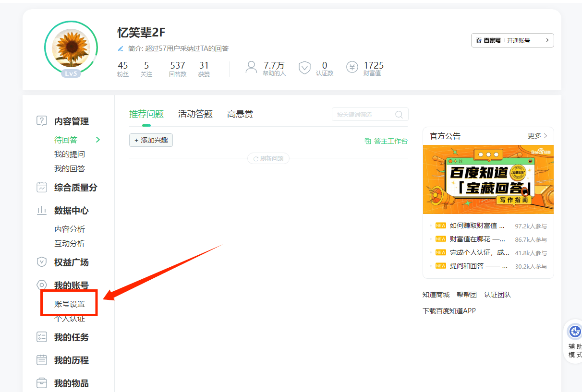Screen dimensions: 582x392
Task: Open 内容分析 in the sidebar
Action: (x=70, y=229)
